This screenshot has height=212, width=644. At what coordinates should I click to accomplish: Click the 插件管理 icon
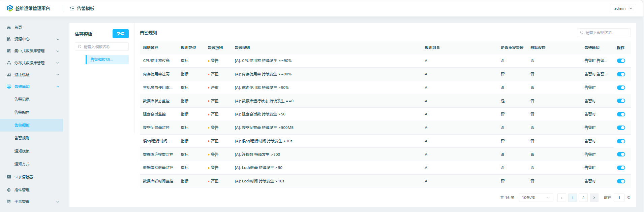(x=9, y=190)
